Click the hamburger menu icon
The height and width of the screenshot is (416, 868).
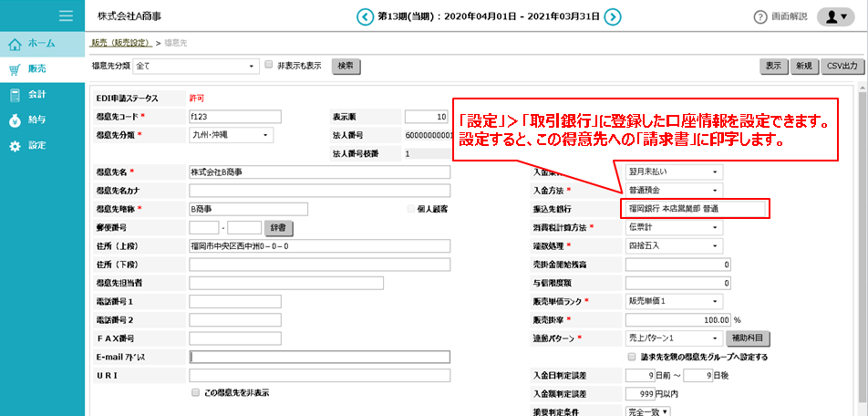point(65,16)
